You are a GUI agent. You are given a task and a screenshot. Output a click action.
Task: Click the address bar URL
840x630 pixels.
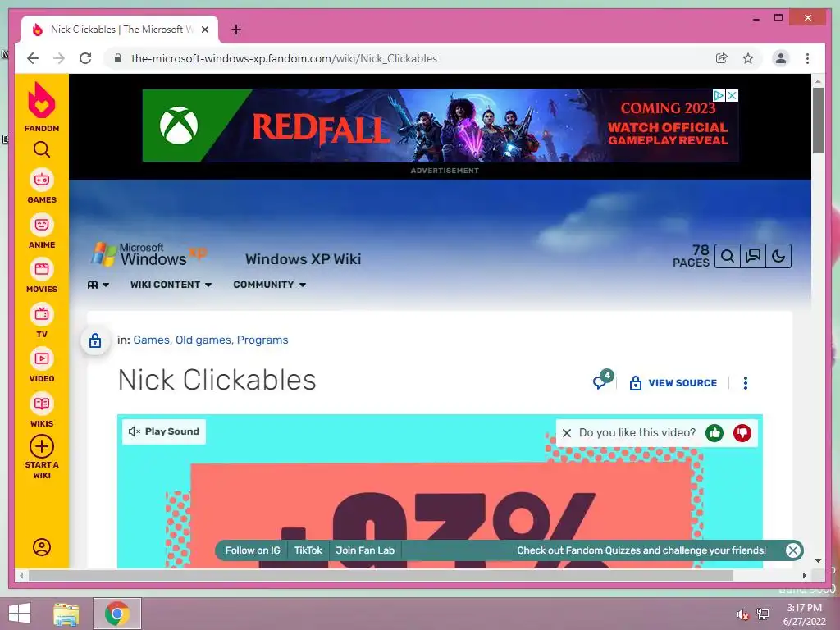[x=284, y=58]
